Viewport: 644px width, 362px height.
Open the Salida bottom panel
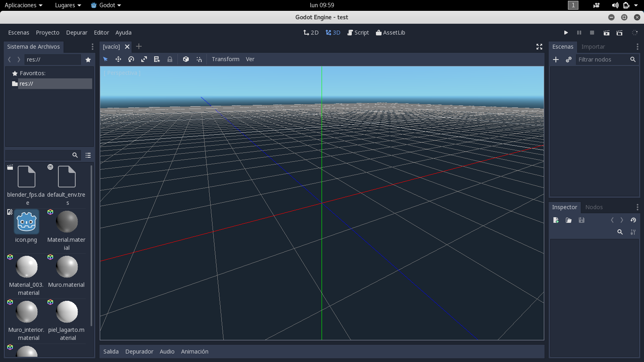111,352
